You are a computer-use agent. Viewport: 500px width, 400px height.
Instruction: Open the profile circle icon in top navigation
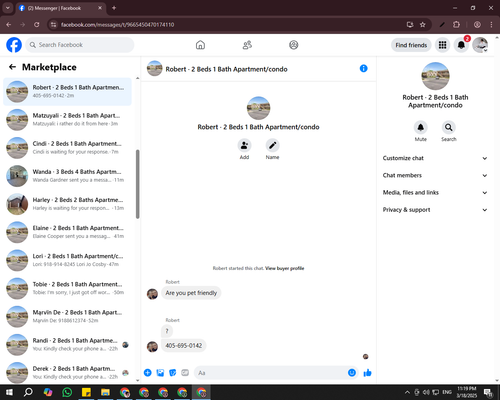pos(294,45)
